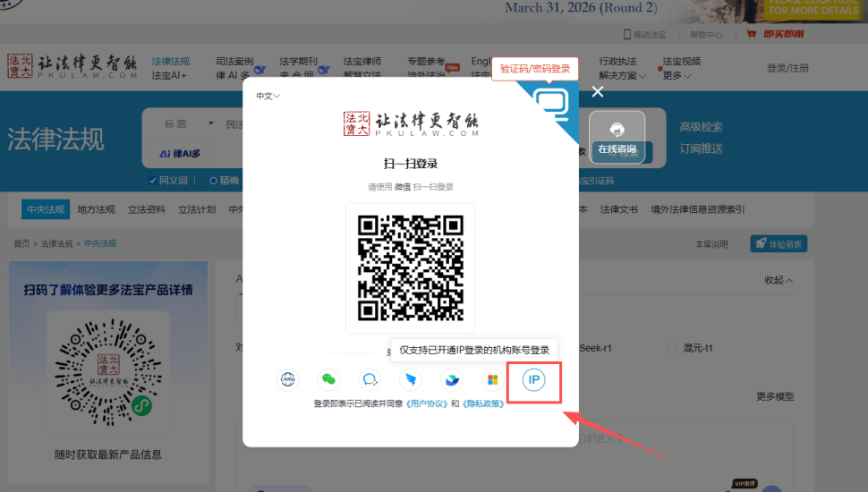
Task: Click the 即买即用 link
Action: 784,34
